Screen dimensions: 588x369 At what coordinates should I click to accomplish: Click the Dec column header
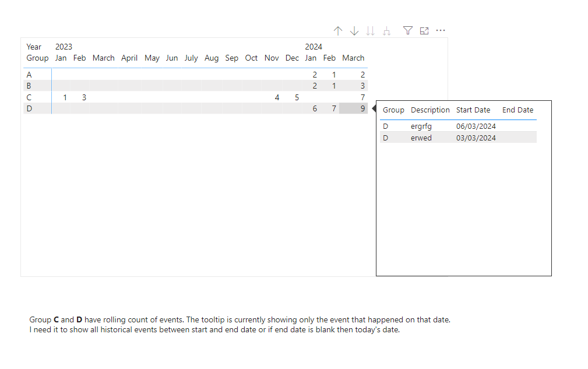coord(292,58)
